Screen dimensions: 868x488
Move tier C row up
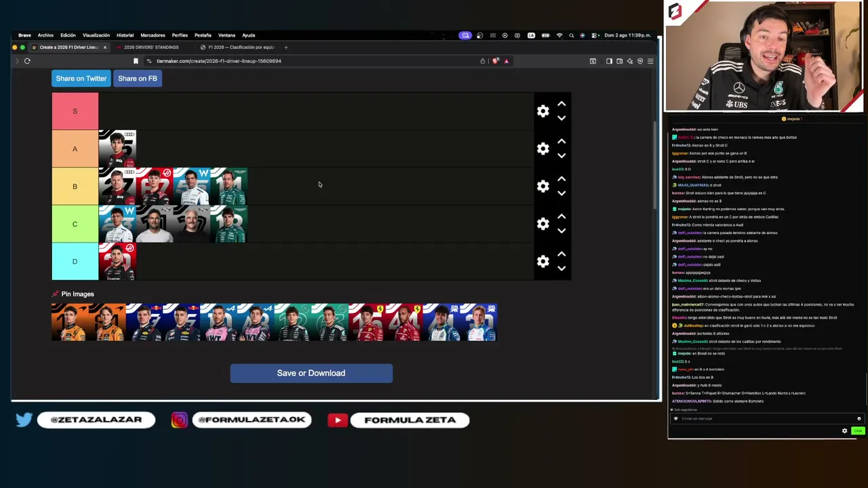[x=561, y=217]
